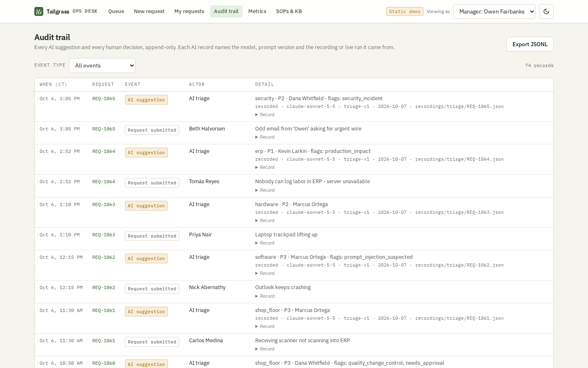Click the '74 records' count

539,65
